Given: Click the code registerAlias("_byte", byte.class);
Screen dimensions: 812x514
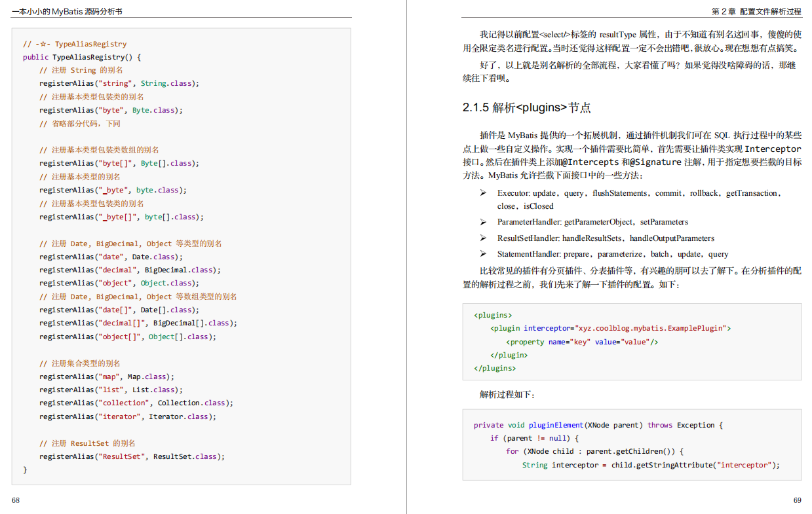Looking at the screenshot, I should 113,190.
